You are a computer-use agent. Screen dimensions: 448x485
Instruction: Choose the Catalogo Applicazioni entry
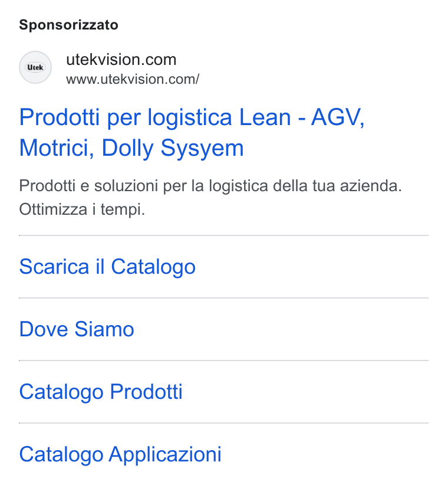[x=120, y=454]
